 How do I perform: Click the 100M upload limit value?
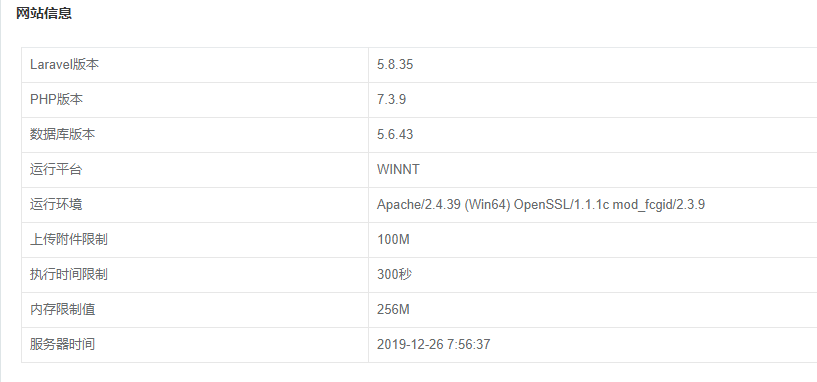(393, 239)
